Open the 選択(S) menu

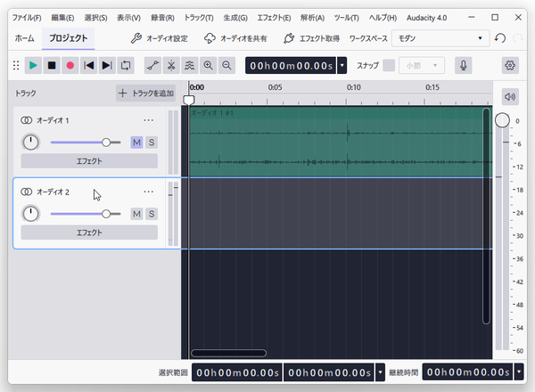point(95,18)
